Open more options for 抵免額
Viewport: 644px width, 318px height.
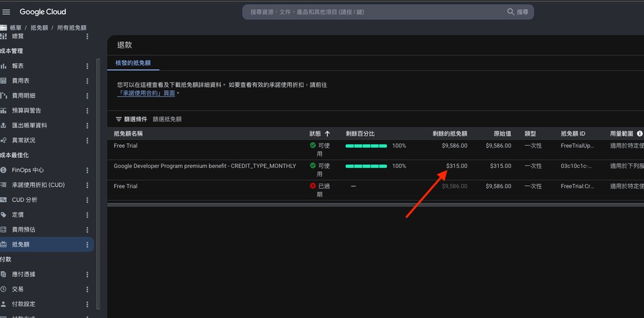coord(87,245)
